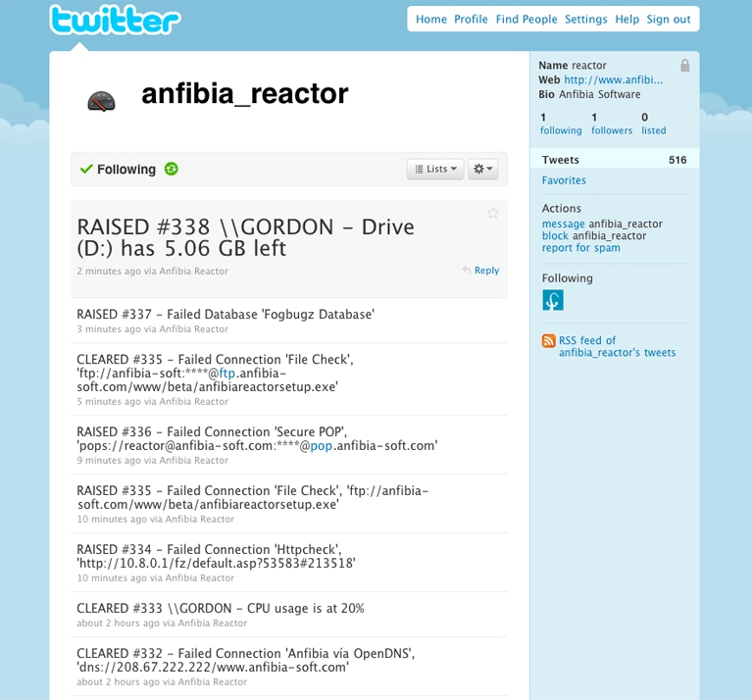Open timestamp '9 minutes ago' of tweet #336
This screenshot has height=700, width=752.
(x=109, y=461)
